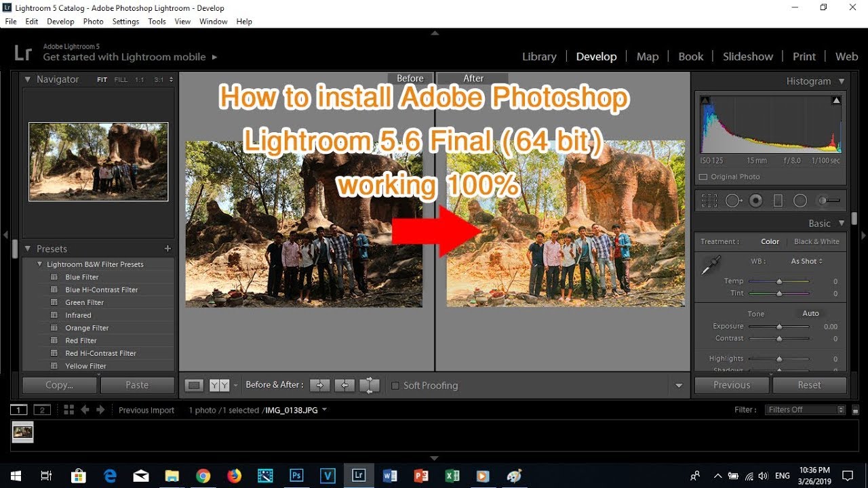Open Microsoft Excel from the taskbar
The height and width of the screenshot is (488, 868).
[452, 475]
